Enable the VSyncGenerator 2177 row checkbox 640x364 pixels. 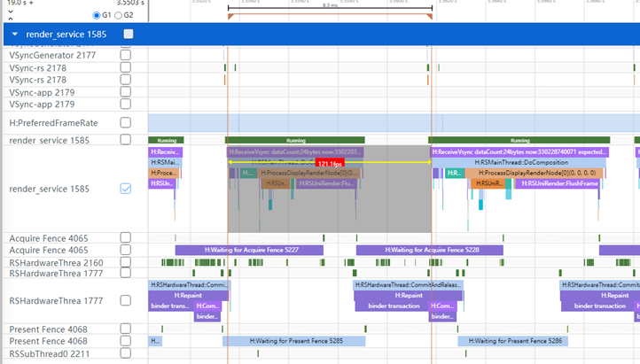[125, 55]
